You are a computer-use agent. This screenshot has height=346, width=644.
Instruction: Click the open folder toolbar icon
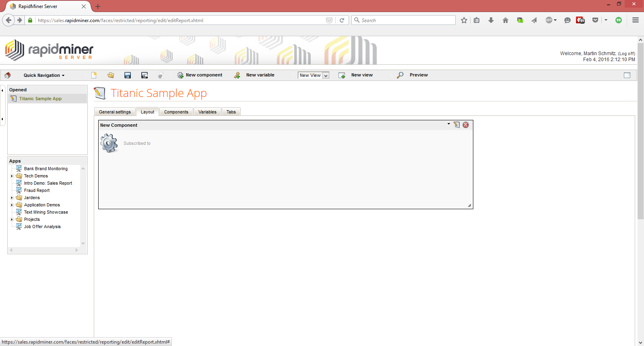point(111,75)
